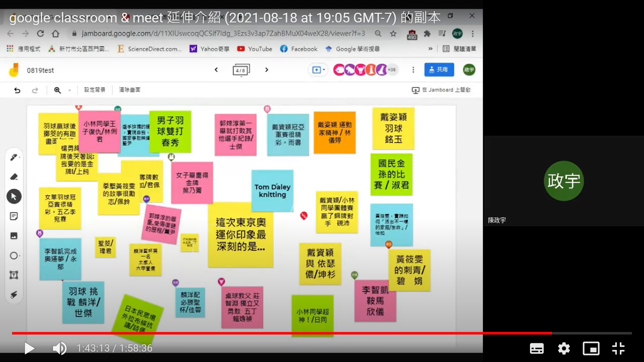Toggle video subtitles on player
The image size is (644, 362).
click(536, 349)
